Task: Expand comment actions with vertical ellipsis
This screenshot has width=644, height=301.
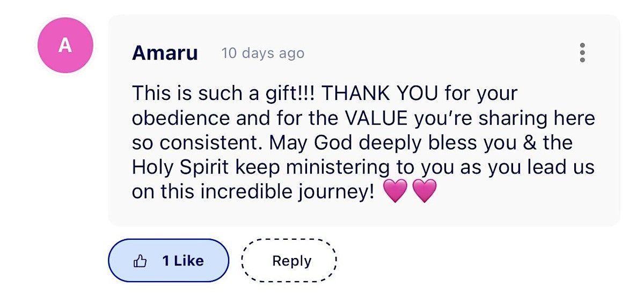Action: [x=582, y=53]
